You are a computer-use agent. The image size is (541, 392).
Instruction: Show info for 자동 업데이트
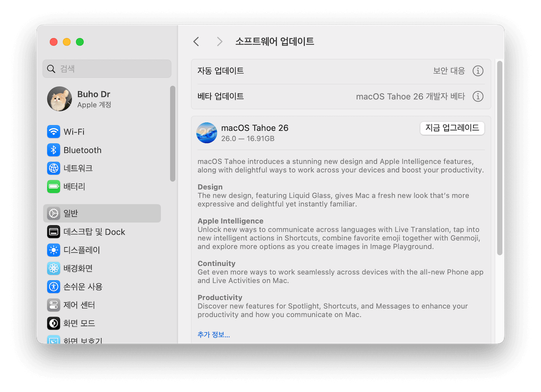[x=477, y=71]
